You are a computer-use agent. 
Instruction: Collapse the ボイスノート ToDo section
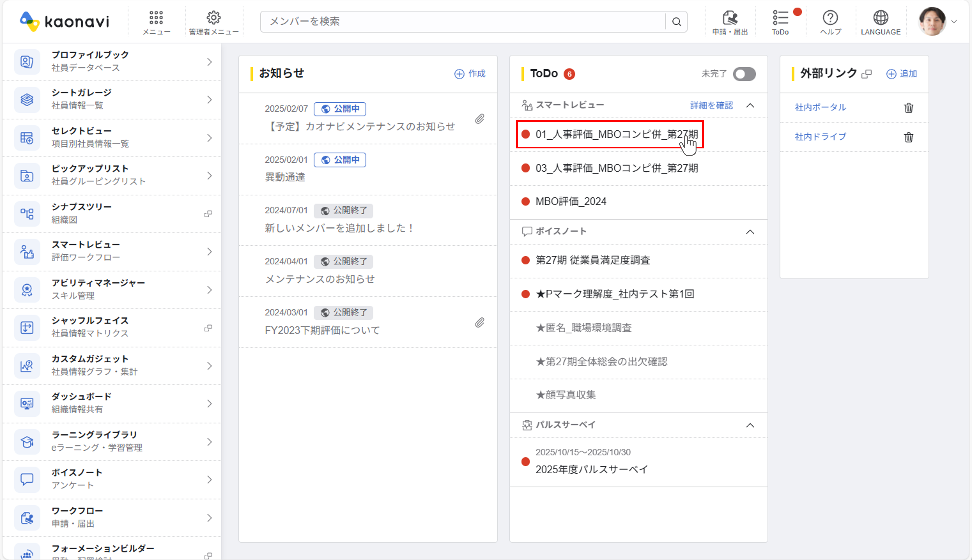[750, 231]
